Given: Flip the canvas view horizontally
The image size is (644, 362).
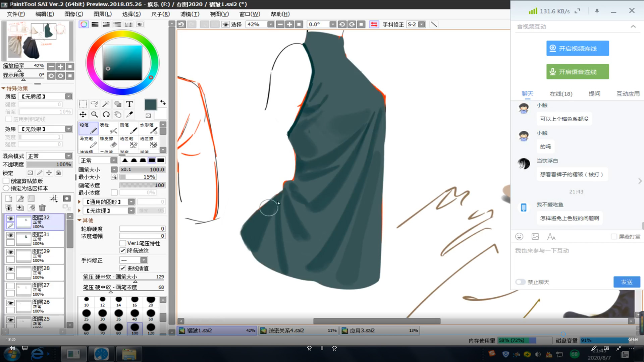Looking at the screenshot, I should pyautogui.click(x=374, y=24).
